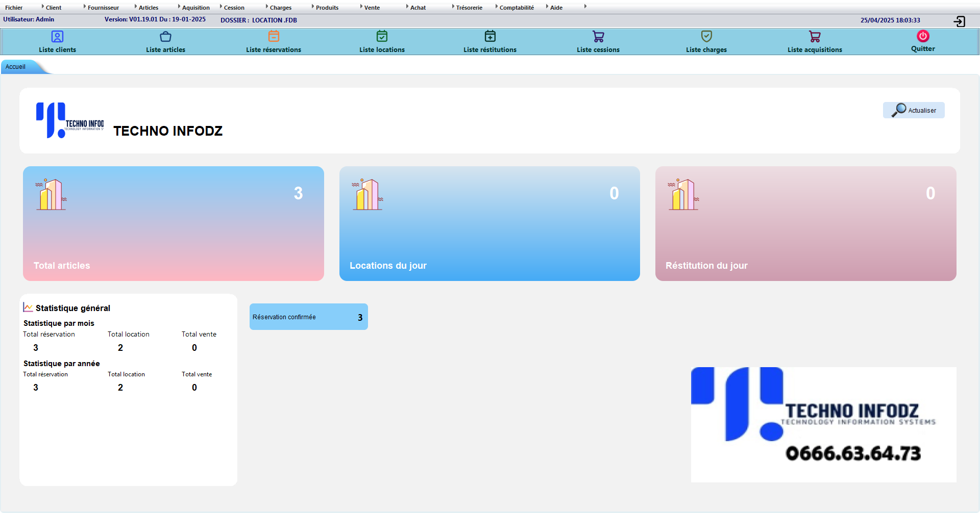Open the Fichier menu
Viewport: 980px width, 513px height.
(14, 8)
